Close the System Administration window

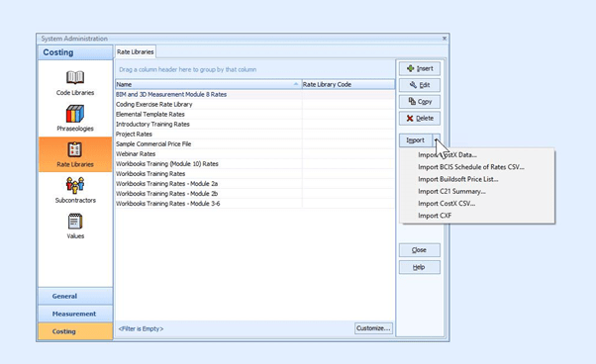tap(445, 39)
